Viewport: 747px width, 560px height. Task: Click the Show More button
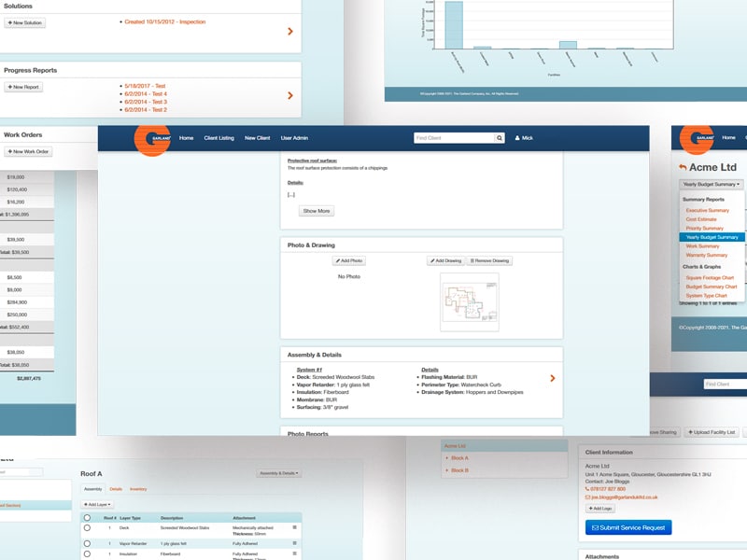pos(316,211)
